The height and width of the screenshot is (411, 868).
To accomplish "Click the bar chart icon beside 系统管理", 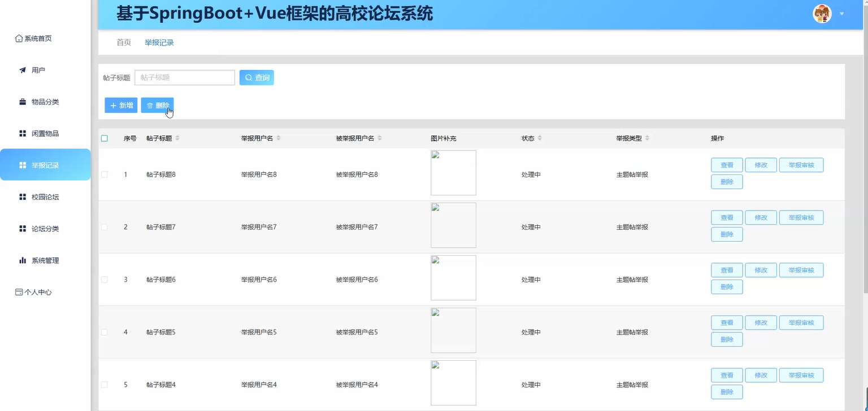I will [x=23, y=260].
